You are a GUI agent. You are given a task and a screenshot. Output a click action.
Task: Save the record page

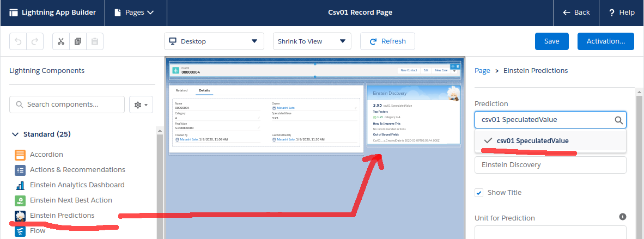[x=551, y=41]
